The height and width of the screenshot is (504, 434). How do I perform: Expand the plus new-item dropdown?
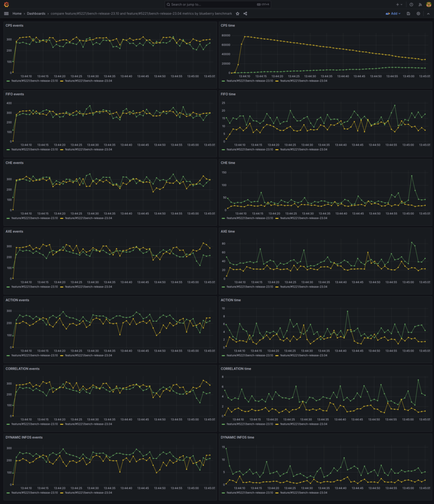(x=399, y=4)
